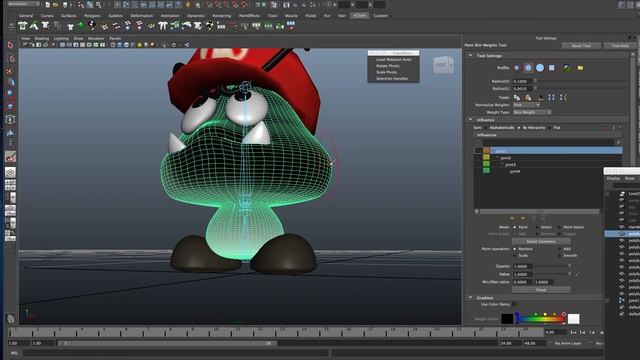Pick the square brush profile
Image resolution: width=640 pixels, height=360 pixels.
tap(551, 68)
